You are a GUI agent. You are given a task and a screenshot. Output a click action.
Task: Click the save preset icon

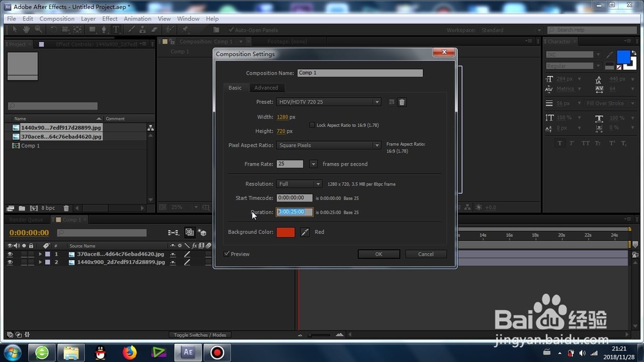click(392, 102)
